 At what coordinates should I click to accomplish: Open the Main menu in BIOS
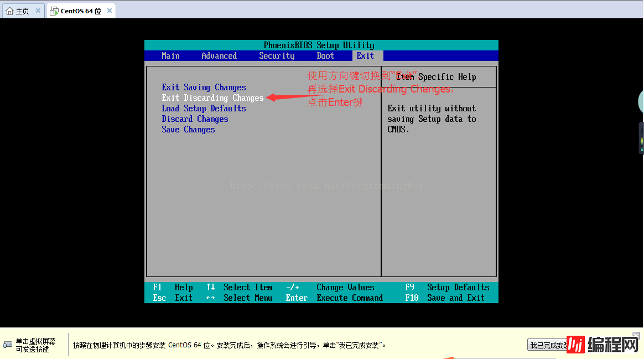coord(170,56)
